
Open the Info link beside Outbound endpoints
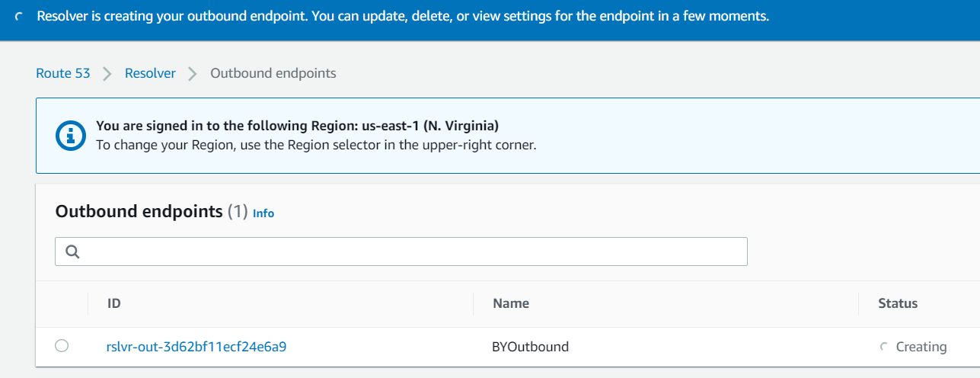click(x=263, y=213)
